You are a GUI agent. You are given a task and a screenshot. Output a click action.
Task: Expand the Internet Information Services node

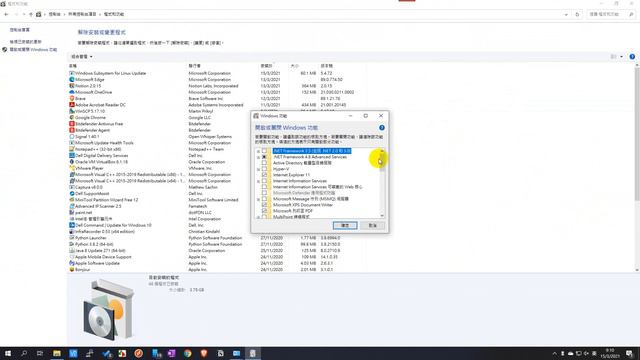point(258,181)
